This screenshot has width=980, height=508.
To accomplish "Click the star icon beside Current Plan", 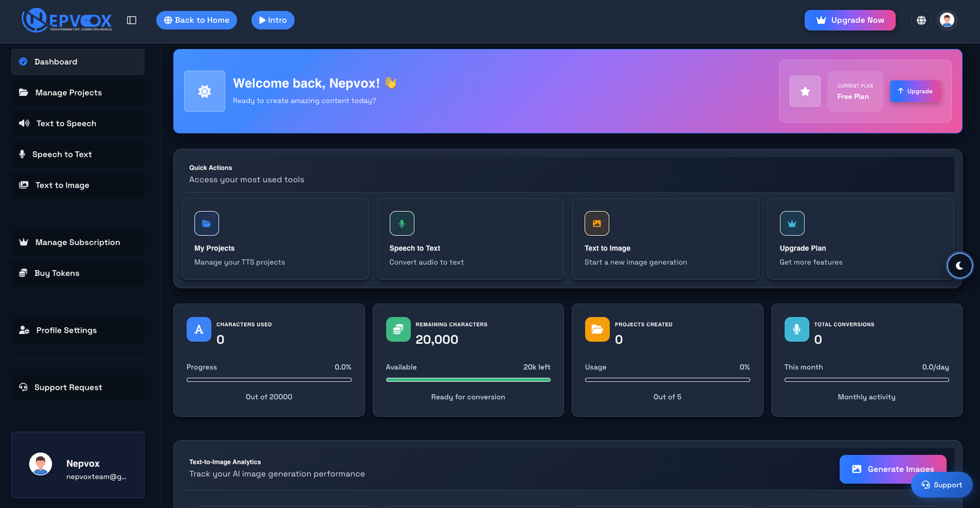I will tap(805, 91).
